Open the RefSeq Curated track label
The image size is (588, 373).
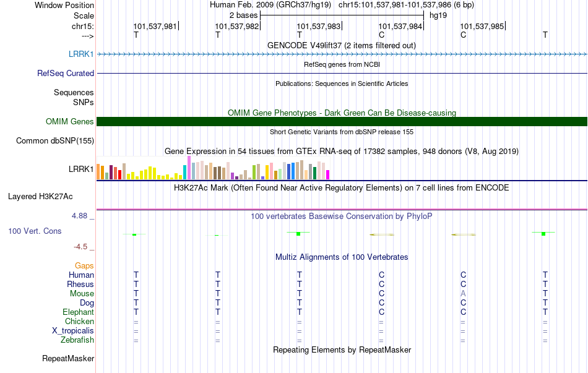(65, 73)
